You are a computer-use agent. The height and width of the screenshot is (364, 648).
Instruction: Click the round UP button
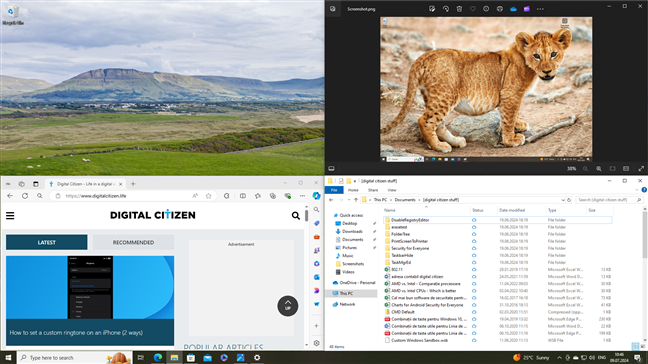288,306
